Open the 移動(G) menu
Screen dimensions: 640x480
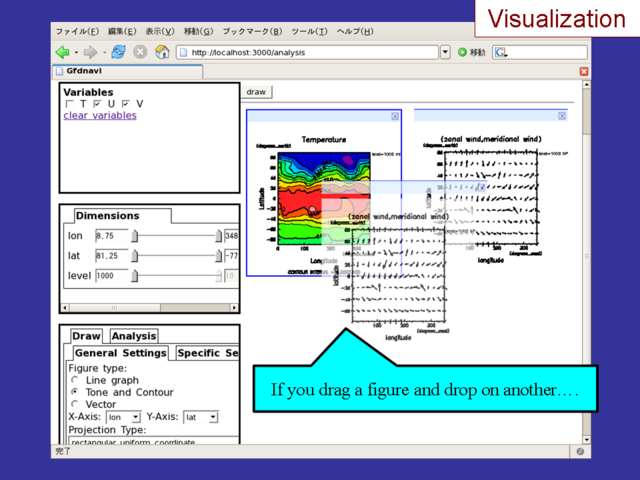198,31
